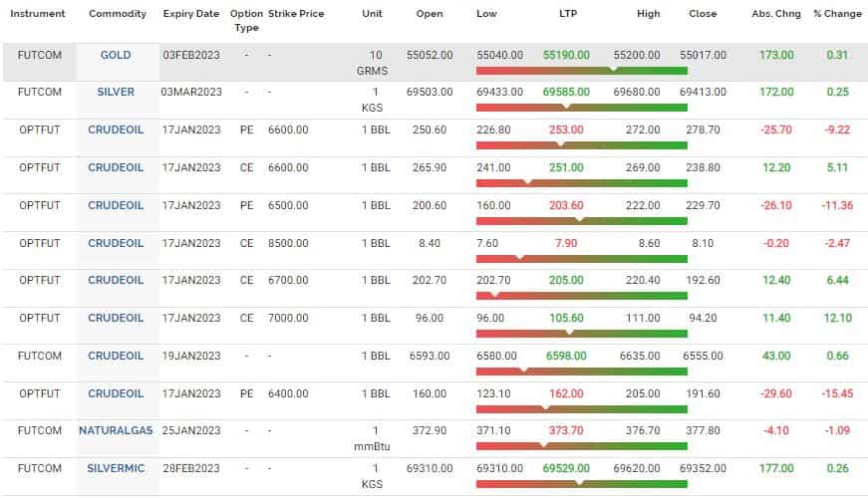Click the SILVERMIC row low-high range bar
This screenshot has width=868, height=498.
[x=582, y=484]
